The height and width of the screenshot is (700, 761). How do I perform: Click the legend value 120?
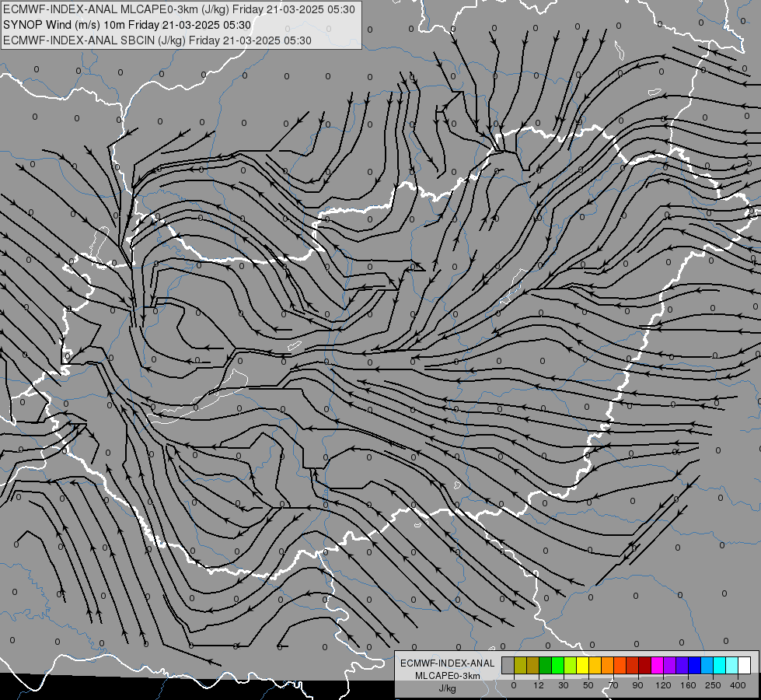(663, 685)
